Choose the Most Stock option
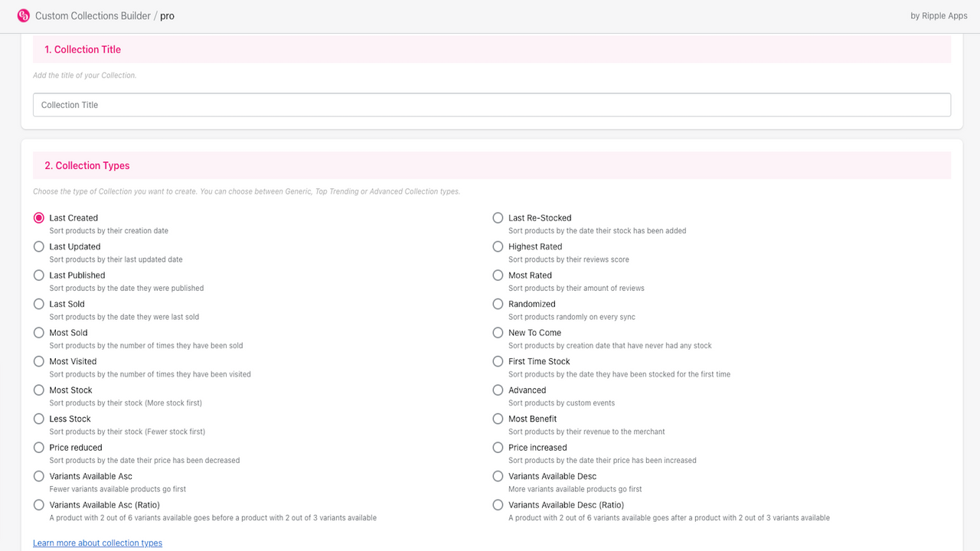Image resolution: width=980 pixels, height=551 pixels. (x=39, y=390)
